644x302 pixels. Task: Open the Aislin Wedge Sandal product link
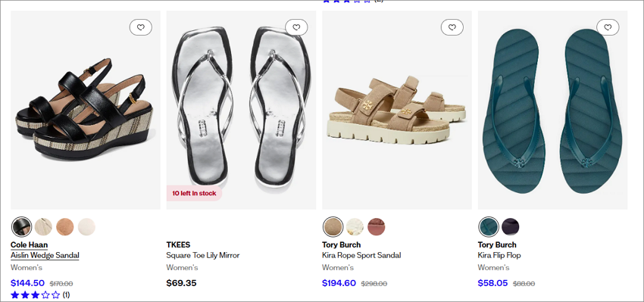pos(45,255)
